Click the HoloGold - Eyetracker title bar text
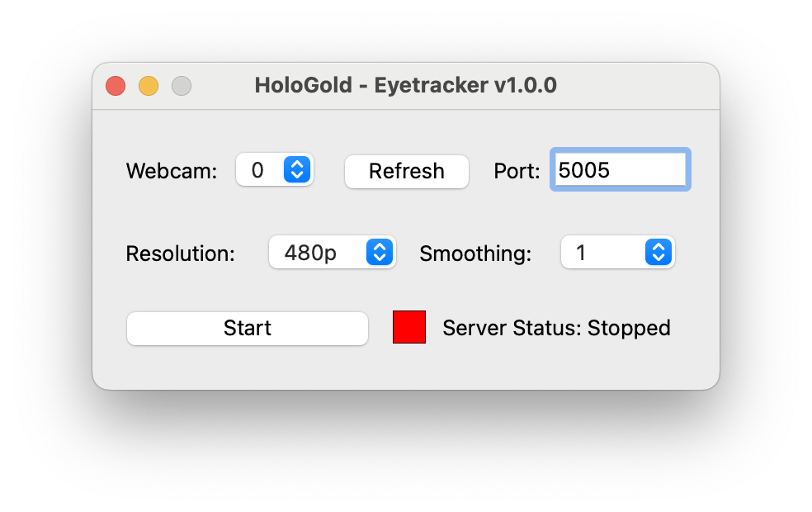812x512 pixels. (x=405, y=85)
